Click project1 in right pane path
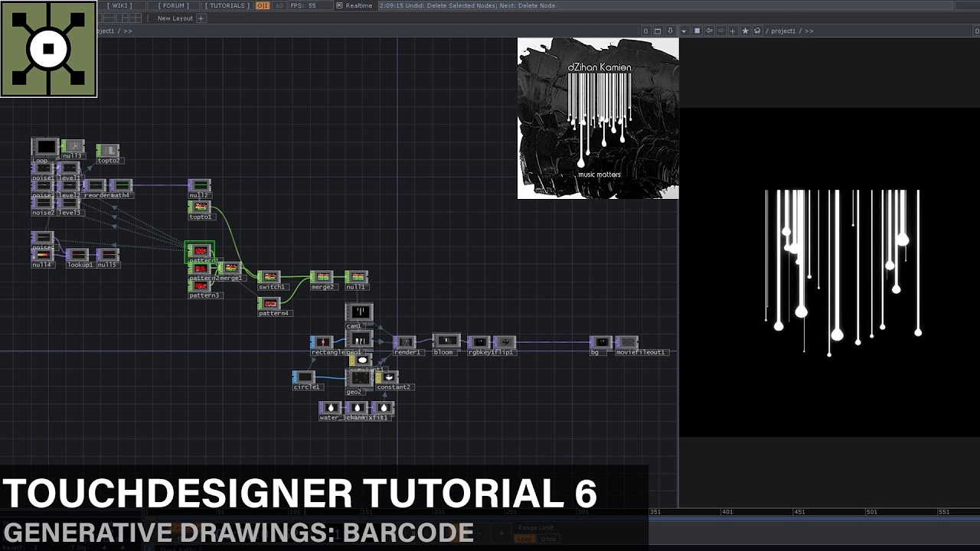This screenshot has height=551, width=980. tap(784, 31)
